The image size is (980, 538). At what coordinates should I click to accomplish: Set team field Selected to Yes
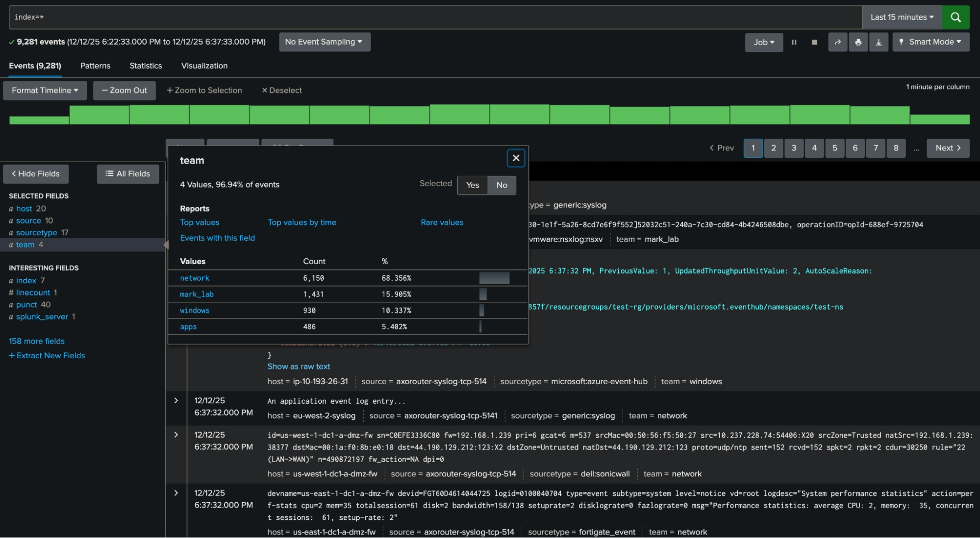(472, 185)
